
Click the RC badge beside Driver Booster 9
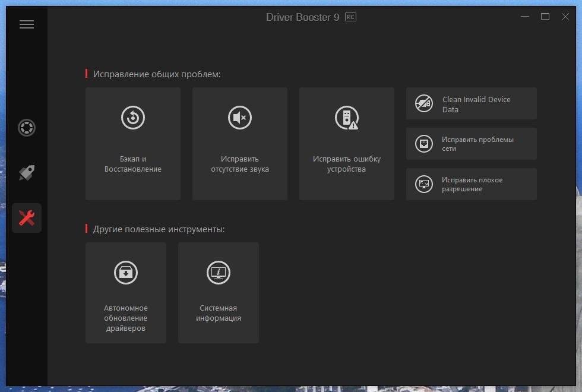tap(350, 17)
